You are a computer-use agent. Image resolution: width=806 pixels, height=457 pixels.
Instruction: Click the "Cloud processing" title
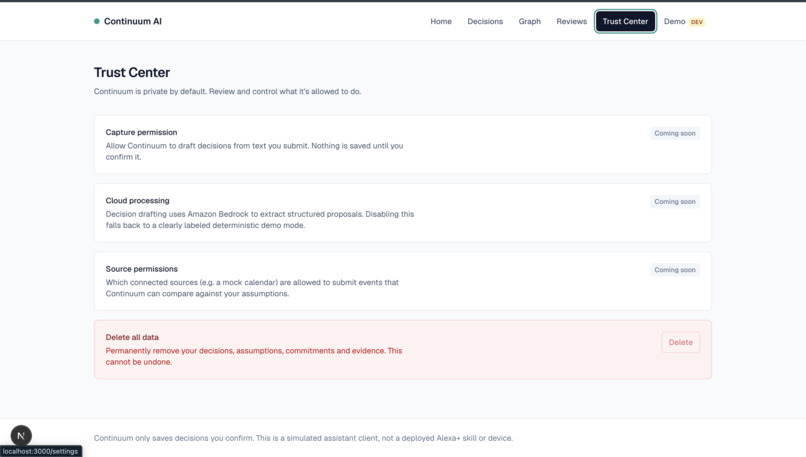point(137,200)
